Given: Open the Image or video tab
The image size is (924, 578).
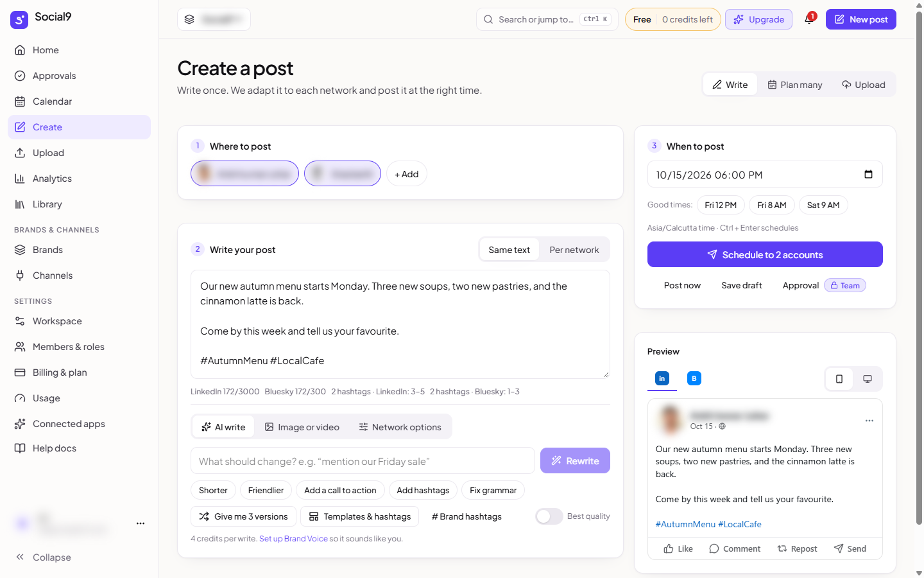Looking at the screenshot, I should point(302,427).
